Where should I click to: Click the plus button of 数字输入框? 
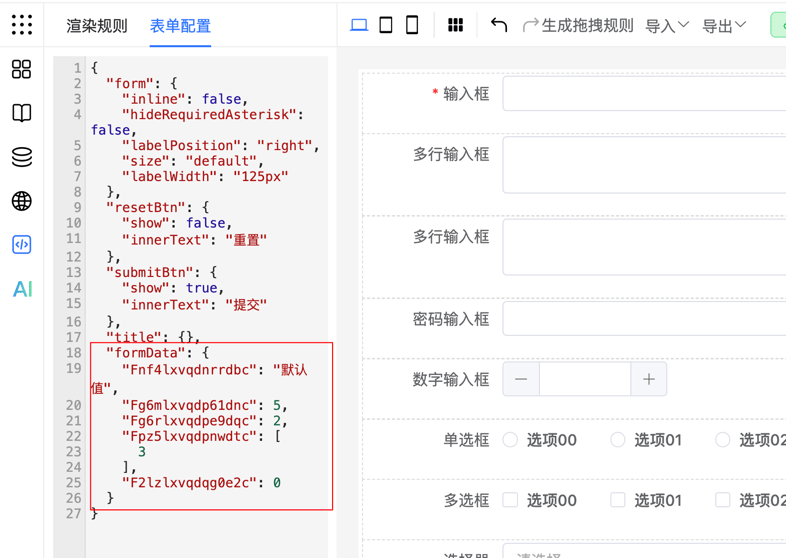tap(649, 379)
